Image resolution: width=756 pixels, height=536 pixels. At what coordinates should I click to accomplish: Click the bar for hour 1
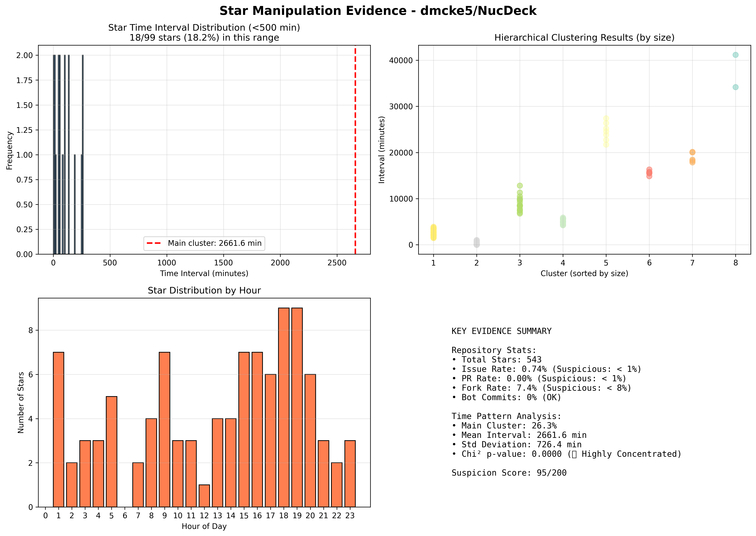pyautogui.click(x=58, y=429)
